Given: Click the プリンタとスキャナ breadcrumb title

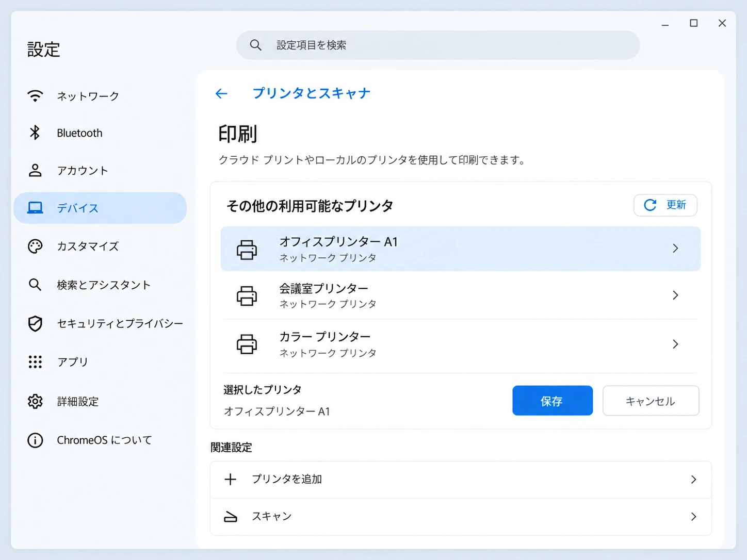Looking at the screenshot, I should [x=311, y=93].
